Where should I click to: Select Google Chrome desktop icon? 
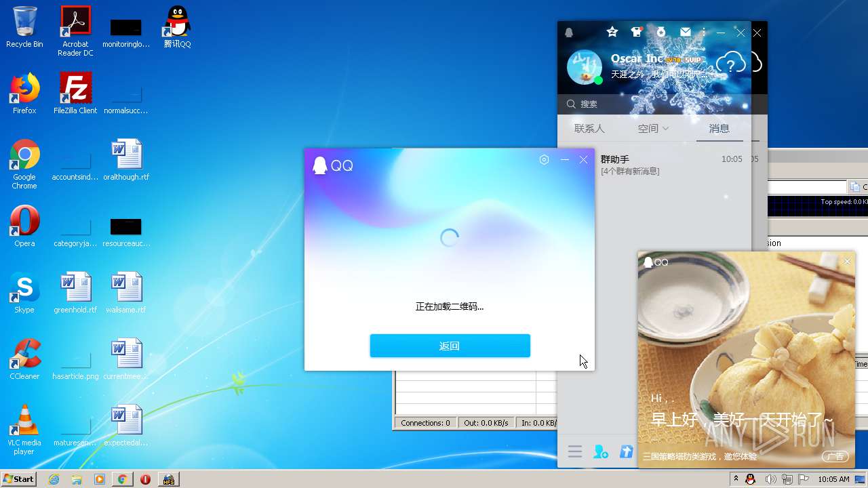[24, 164]
